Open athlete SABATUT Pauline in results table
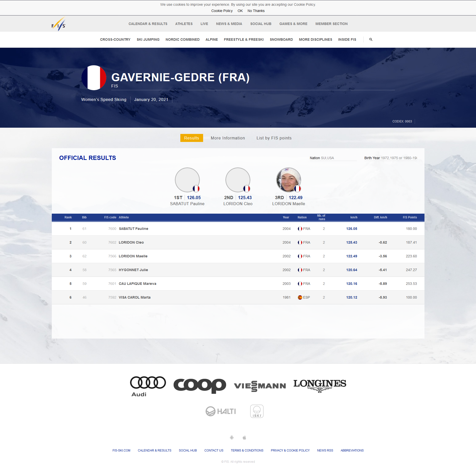The width and height of the screenshot is (476, 476). coord(134,229)
